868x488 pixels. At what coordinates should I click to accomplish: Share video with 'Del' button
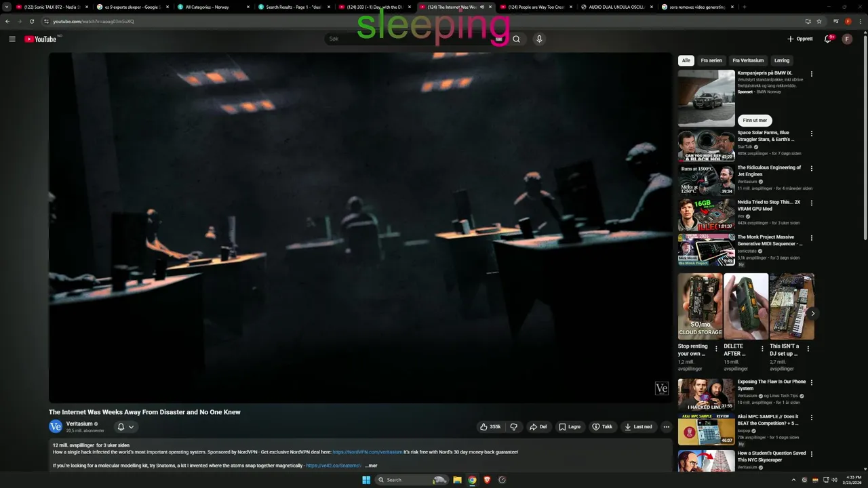(x=538, y=427)
